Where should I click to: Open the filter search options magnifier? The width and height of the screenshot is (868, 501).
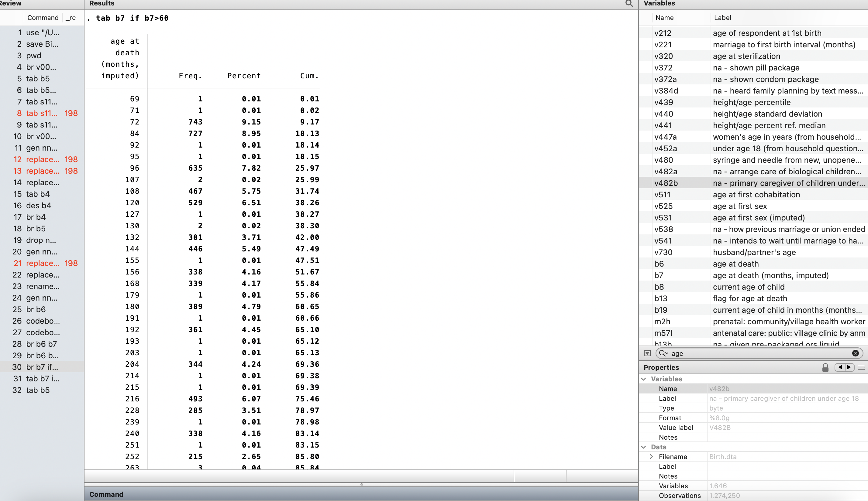(663, 353)
